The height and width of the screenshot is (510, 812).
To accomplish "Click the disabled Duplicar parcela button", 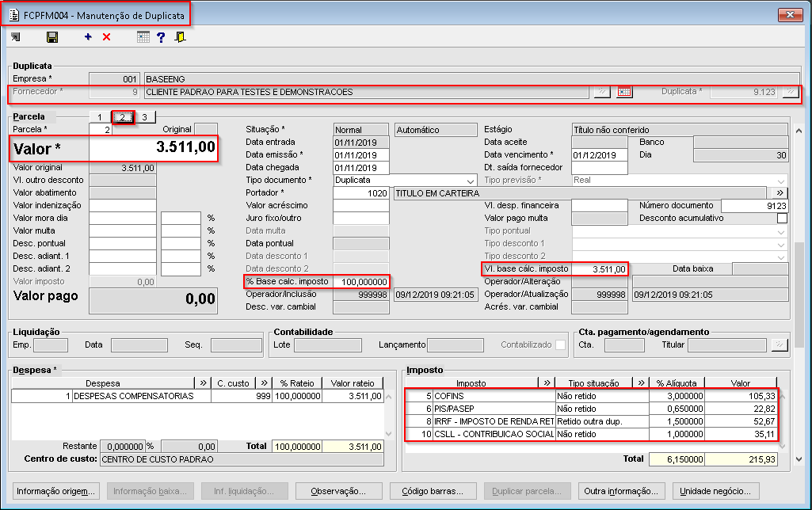I will 527,491.
